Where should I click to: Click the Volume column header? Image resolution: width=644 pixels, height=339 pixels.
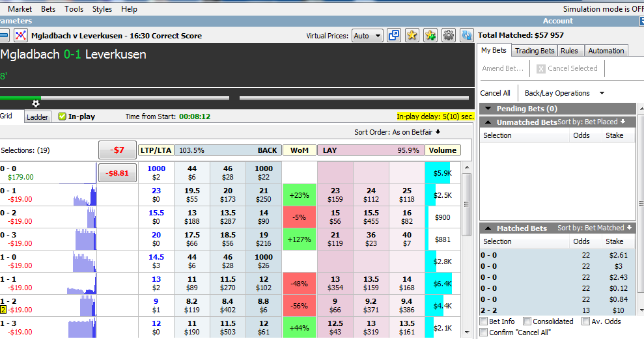[x=443, y=150]
